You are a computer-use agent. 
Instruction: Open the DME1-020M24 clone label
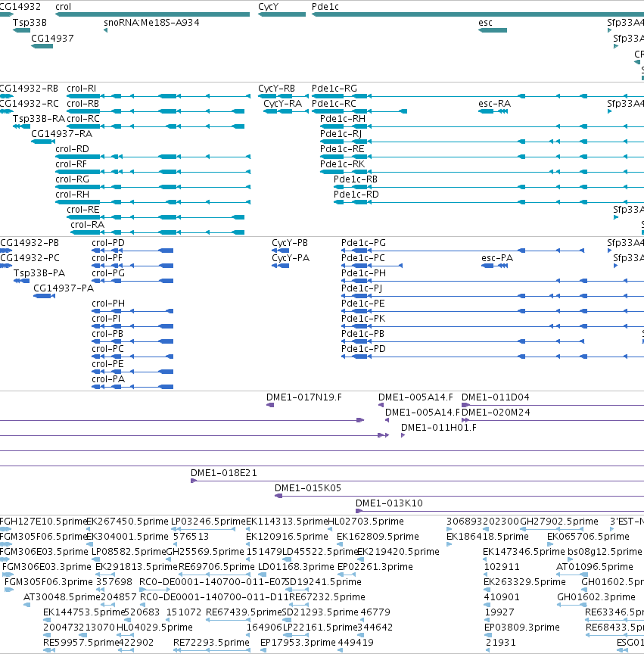point(496,413)
